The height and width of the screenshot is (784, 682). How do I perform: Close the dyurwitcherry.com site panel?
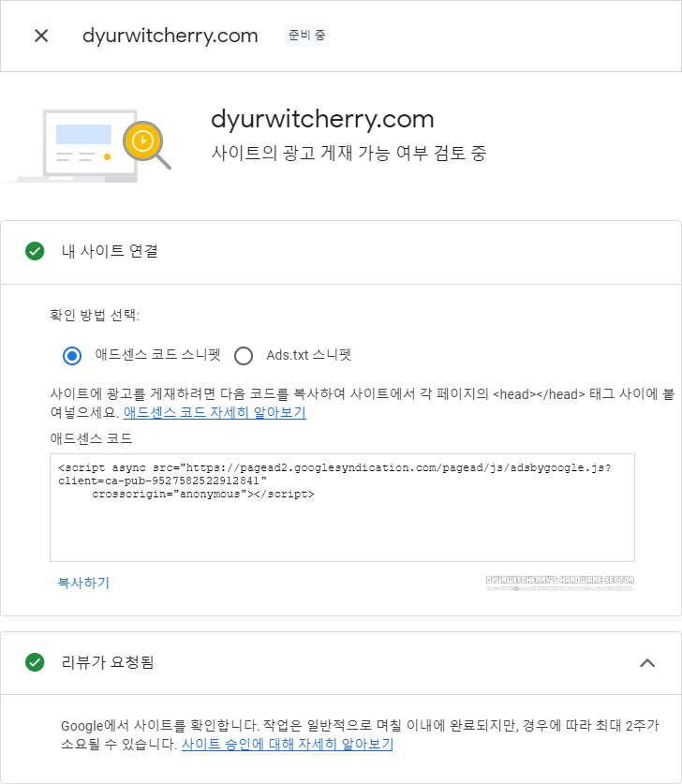[x=41, y=36]
